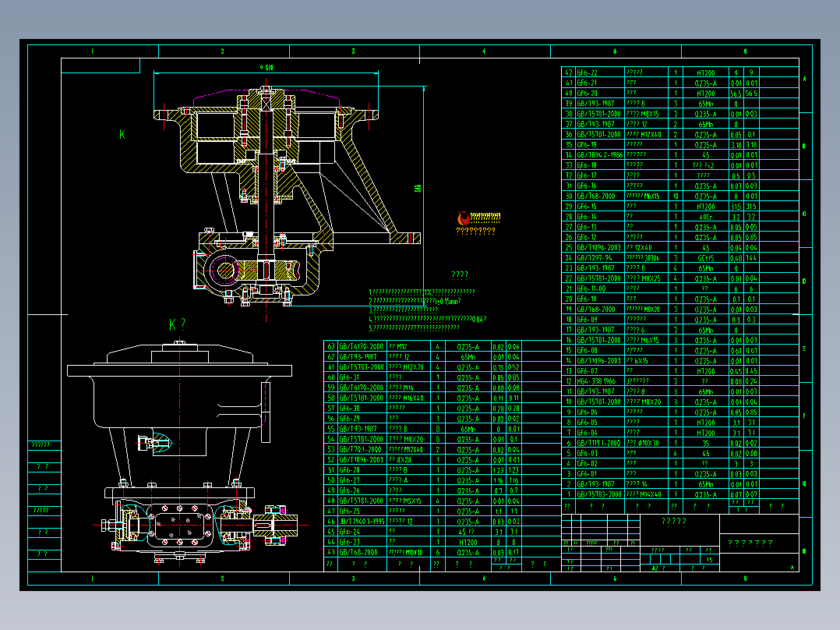Select the GF6-22 part code cell
This screenshot has height=630, width=840.
[x=600, y=73]
